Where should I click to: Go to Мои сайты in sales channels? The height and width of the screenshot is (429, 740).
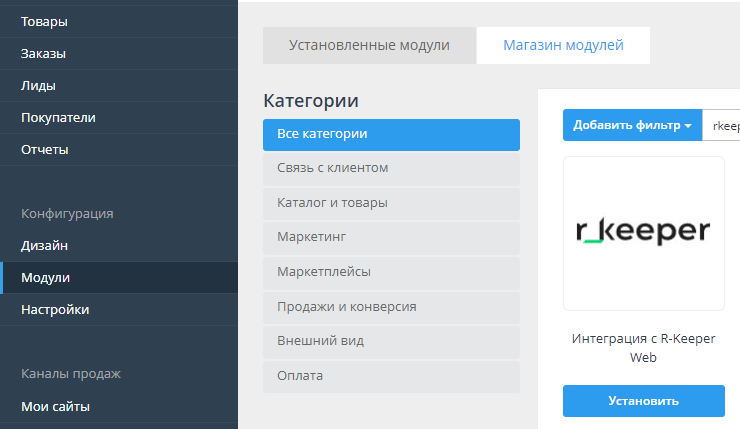pyautogui.click(x=119, y=406)
